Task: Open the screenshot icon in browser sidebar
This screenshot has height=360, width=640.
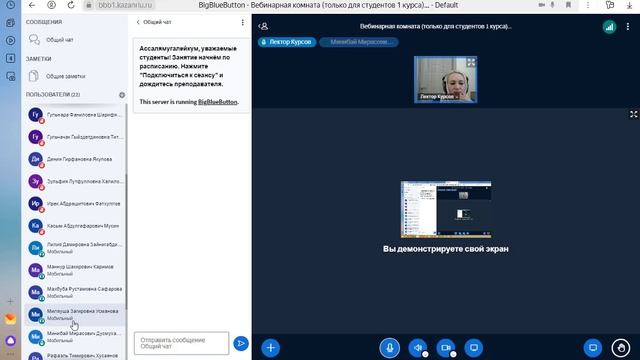Action: 11,76
